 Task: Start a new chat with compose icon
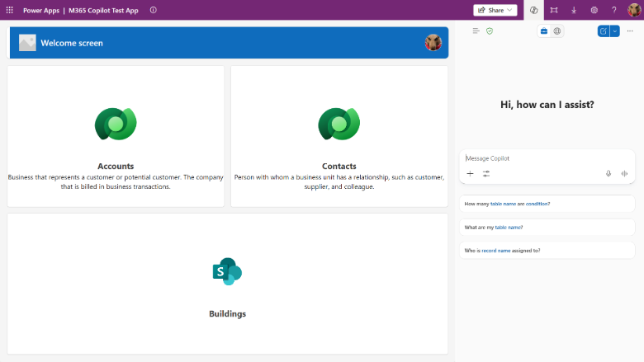(604, 31)
